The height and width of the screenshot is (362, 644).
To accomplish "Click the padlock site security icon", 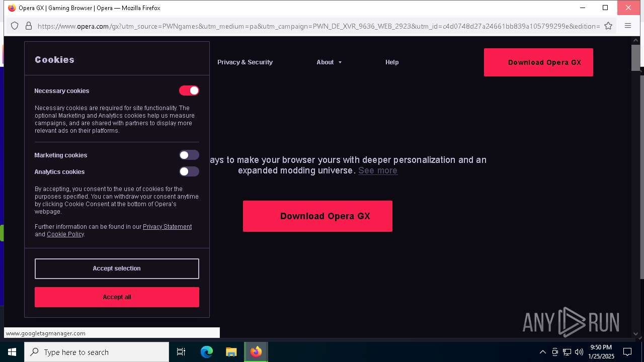I will [29, 26].
